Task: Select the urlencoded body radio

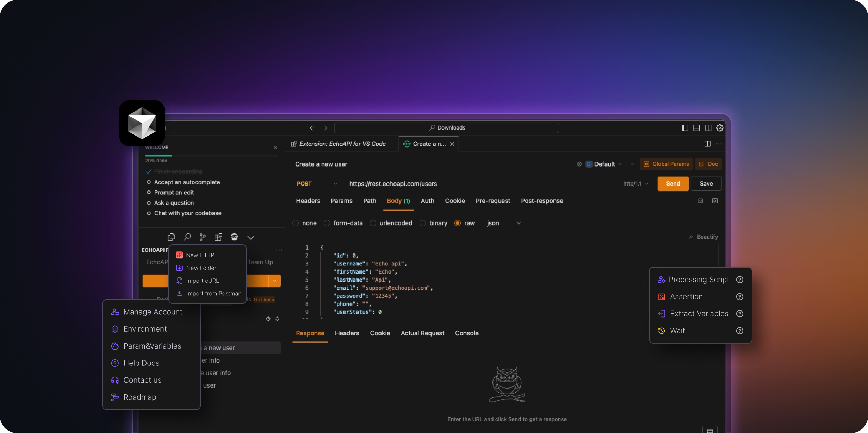Action: pos(373,223)
